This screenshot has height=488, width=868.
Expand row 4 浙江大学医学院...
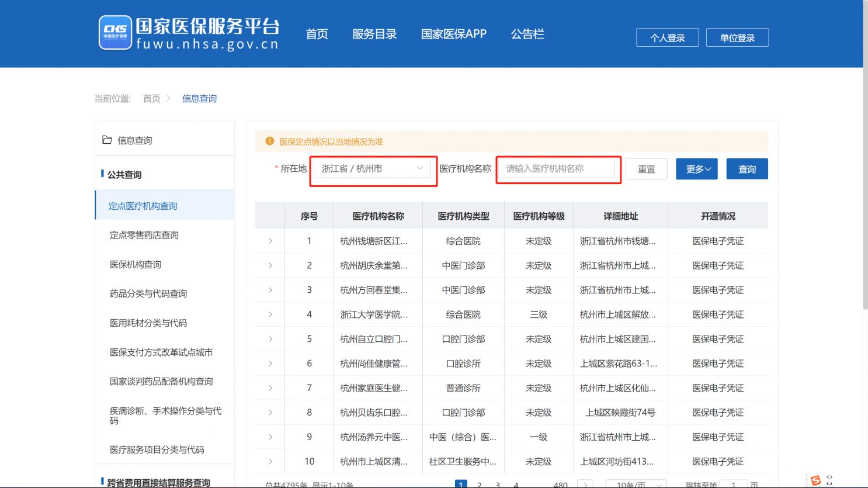click(x=270, y=314)
